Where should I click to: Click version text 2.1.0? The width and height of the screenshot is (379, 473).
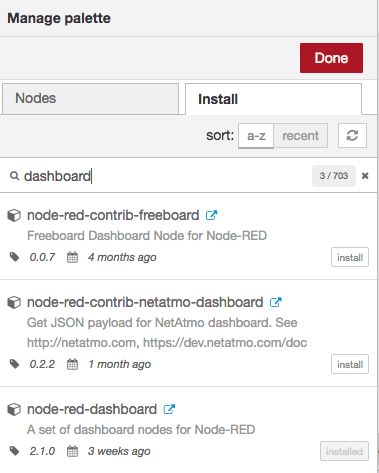(x=42, y=451)
